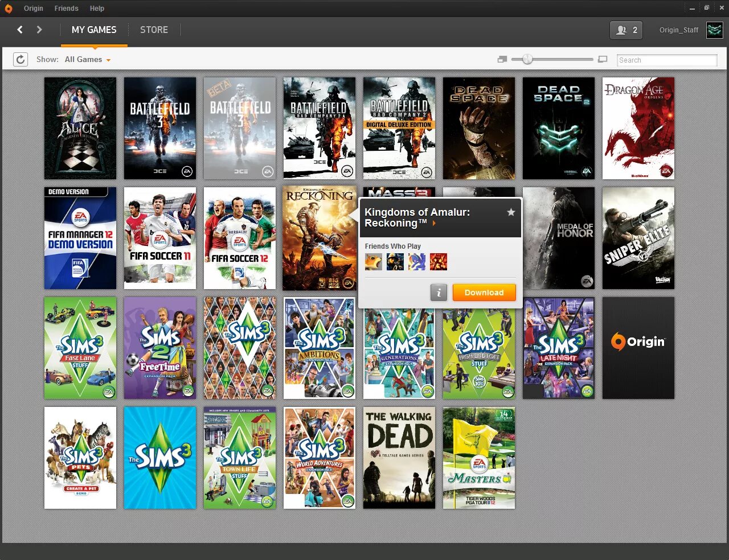Select Kingdoms of Amalur Reckoning cover
The width and height of the screenshot is (729, 560).
(320, 238)
